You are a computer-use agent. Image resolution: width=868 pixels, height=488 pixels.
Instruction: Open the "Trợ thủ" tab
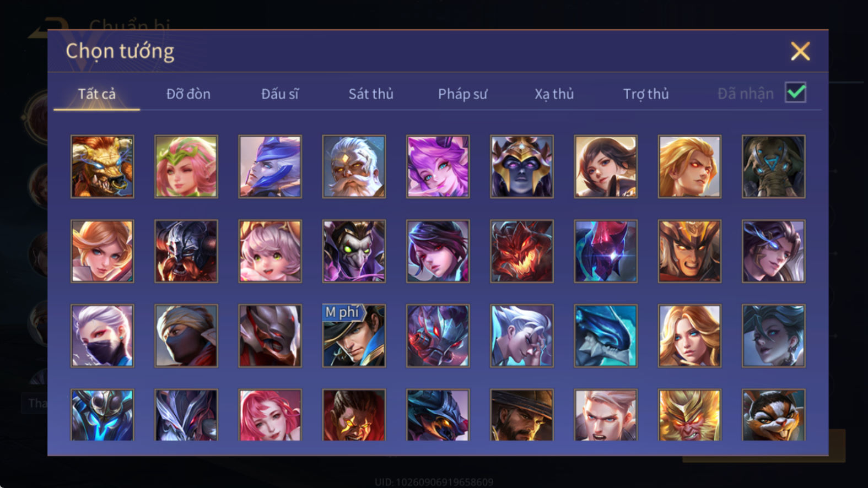click(x=646, y=94)
